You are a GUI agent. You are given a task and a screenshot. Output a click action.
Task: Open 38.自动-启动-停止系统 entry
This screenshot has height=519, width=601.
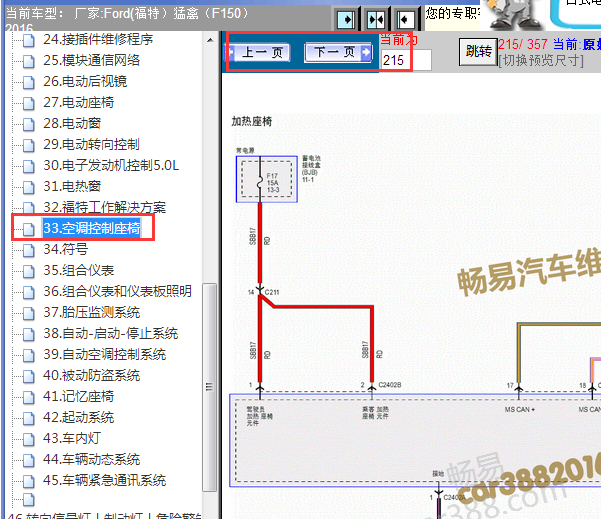click(x=111, y=333)
